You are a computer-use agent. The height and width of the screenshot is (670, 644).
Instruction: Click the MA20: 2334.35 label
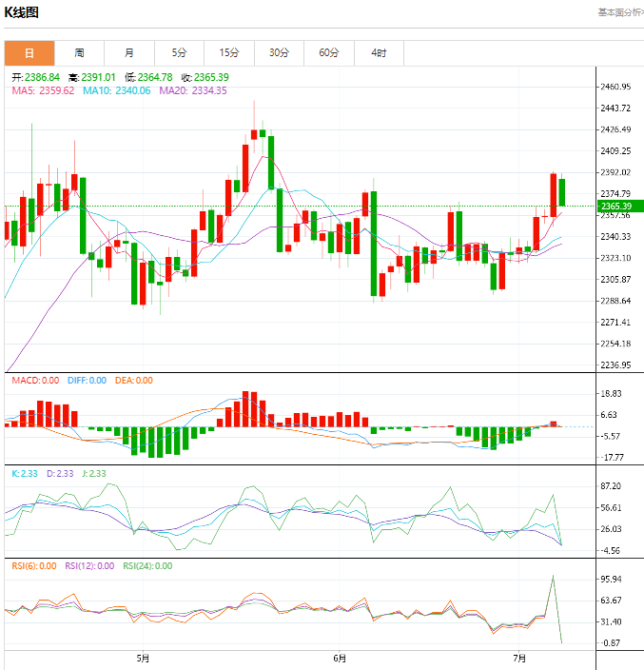(x=193, y=90)
